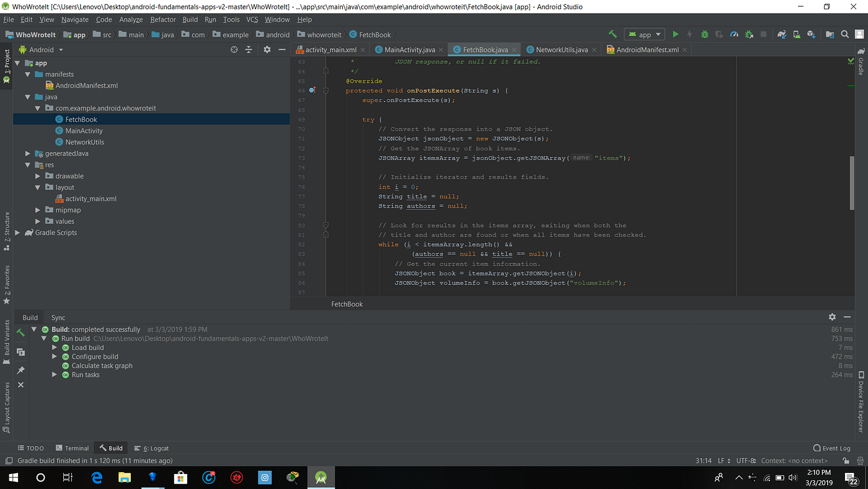The image size is (868, 489).
Task: Switch to the MainActivity.java tab
Action: tap(409, 49)
